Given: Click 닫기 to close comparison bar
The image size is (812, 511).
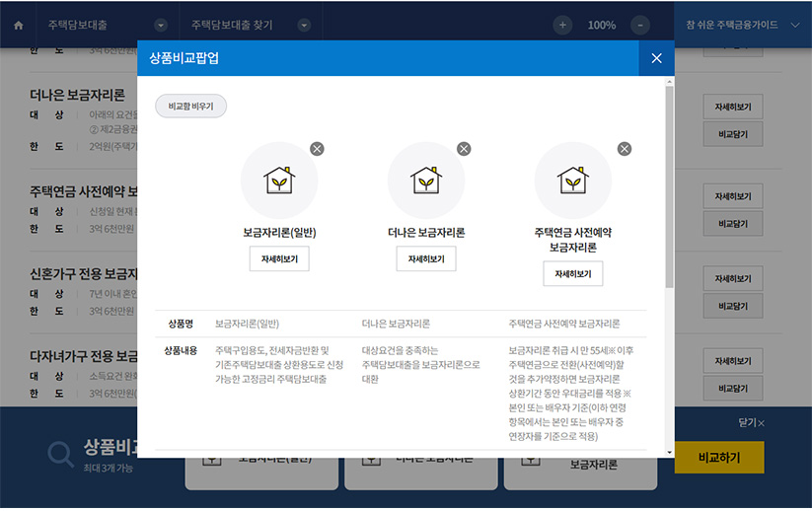Looking at the screenshot, I should [751, 422].
